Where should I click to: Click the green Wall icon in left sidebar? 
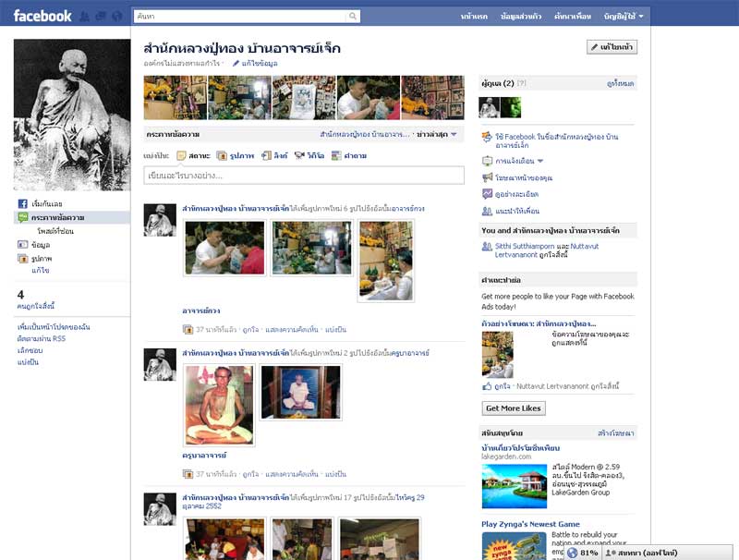(23, 217)
